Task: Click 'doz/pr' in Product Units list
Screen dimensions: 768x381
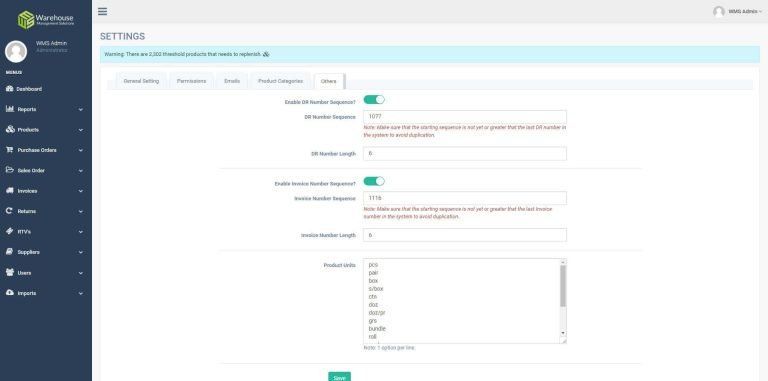Action: coord(377,313)
